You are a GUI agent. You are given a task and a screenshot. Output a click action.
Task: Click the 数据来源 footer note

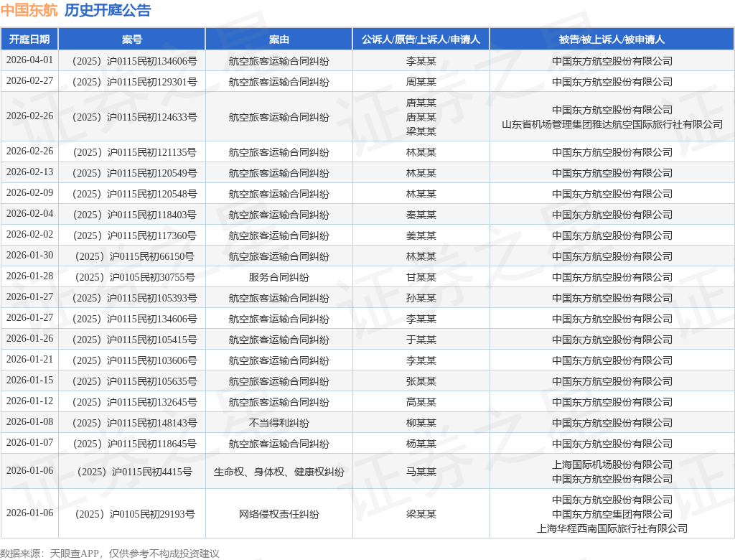pos(110,554)
